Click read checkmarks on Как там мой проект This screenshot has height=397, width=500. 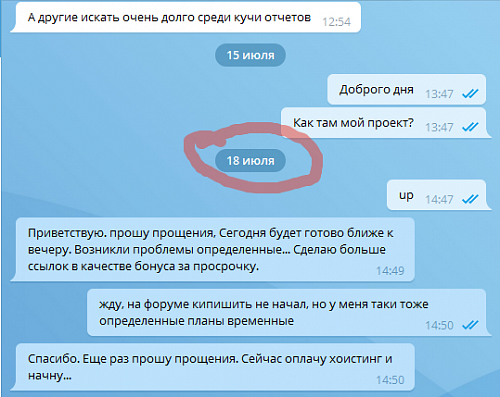tap(470, 127)
